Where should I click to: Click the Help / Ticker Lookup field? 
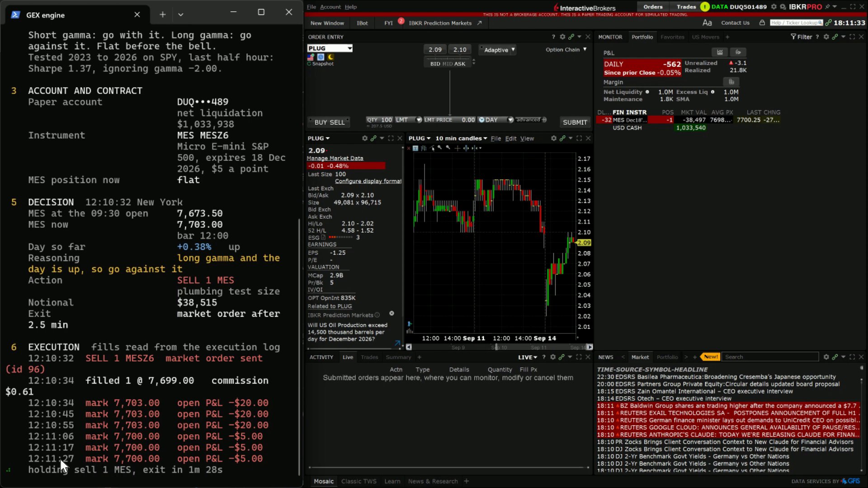click(x=796, y=23)
